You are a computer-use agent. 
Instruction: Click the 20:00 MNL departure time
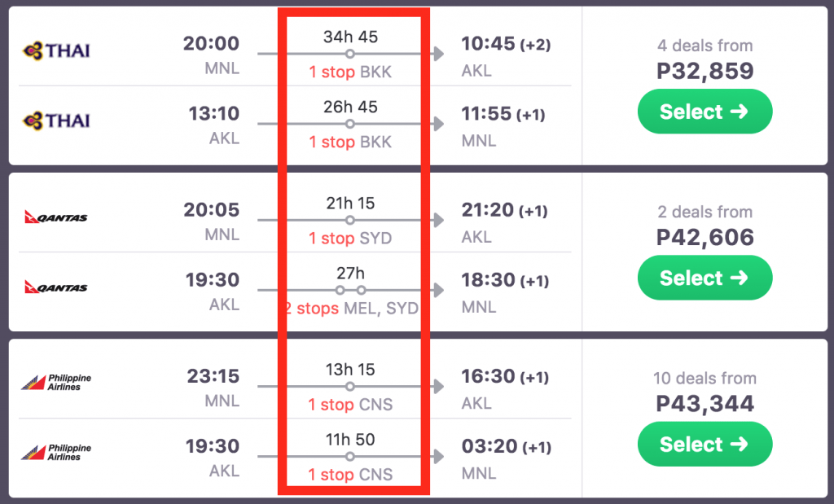(211, 44)
